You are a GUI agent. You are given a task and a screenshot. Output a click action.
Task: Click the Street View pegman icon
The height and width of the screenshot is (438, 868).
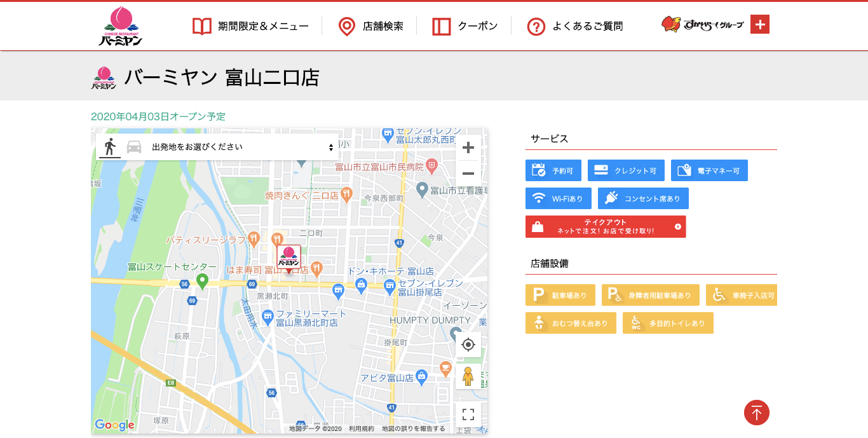point(468,376)
